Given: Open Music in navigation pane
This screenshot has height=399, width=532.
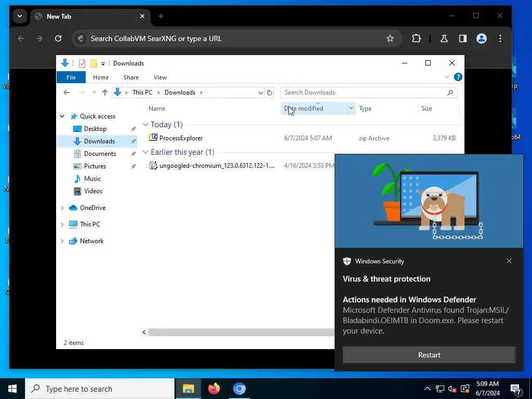Looking at the screenshot, I should click(x=92, y=179).
